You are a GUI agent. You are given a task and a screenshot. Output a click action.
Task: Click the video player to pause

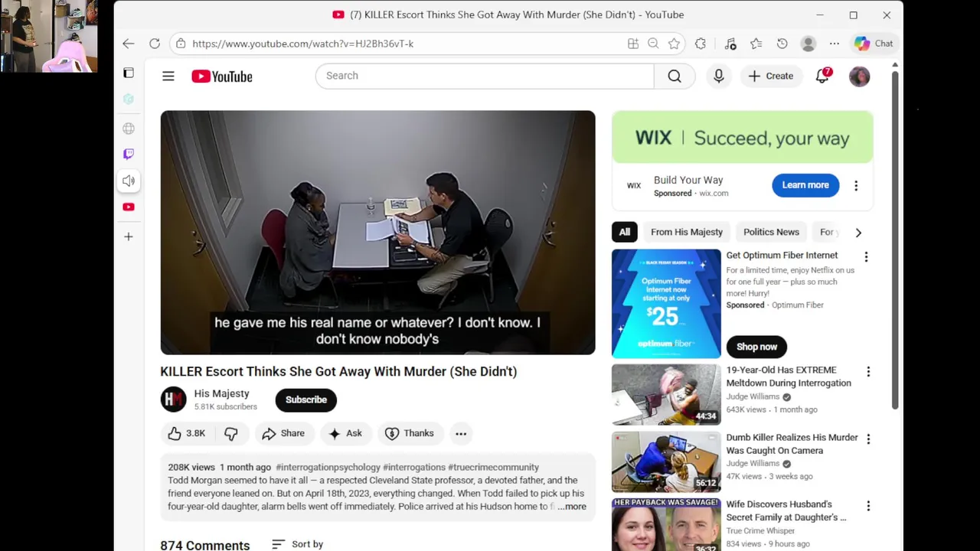(x=377, y=233)
